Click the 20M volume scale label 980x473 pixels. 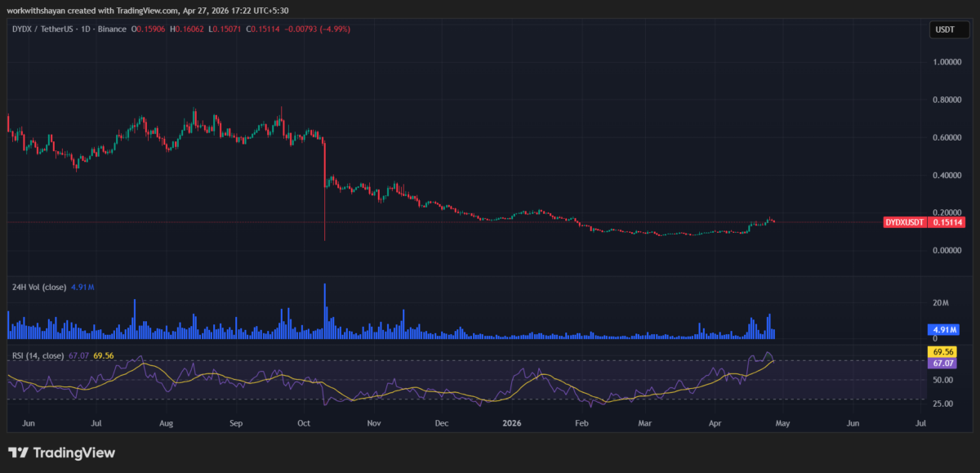939,304
